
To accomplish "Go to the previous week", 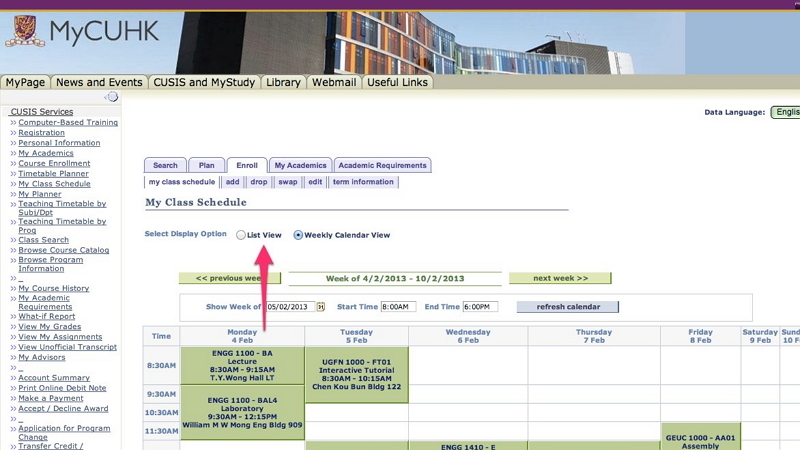I will click(x=230, y=278).
